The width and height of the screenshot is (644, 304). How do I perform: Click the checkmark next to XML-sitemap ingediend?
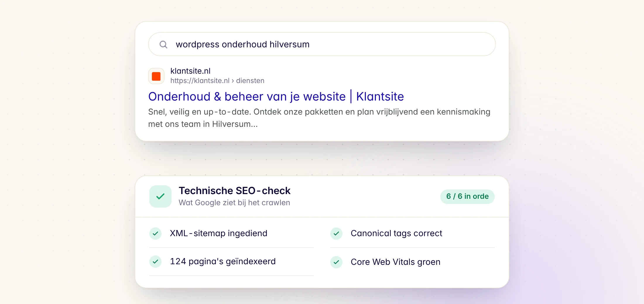155,233
